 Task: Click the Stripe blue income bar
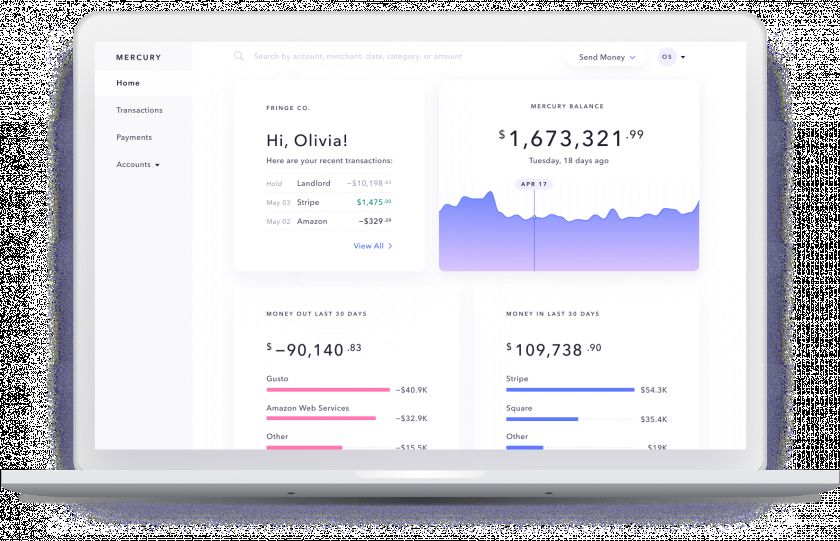click(x=570, y=390)
